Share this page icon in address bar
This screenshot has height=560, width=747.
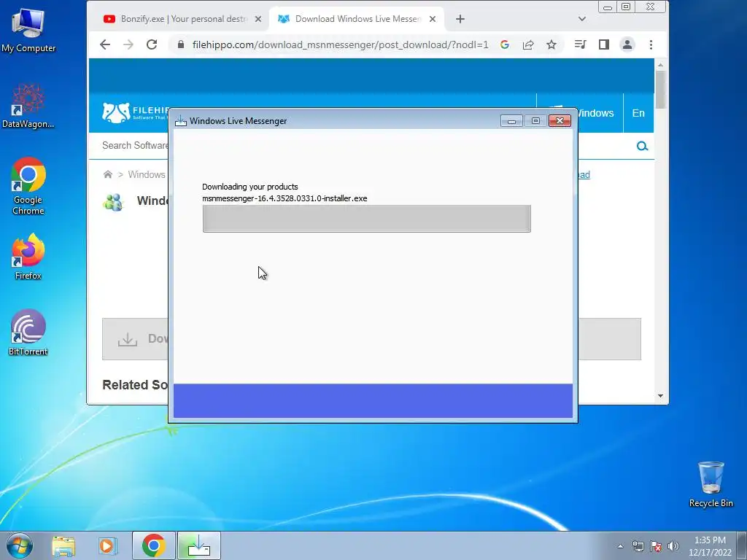[x=528, y=44]
